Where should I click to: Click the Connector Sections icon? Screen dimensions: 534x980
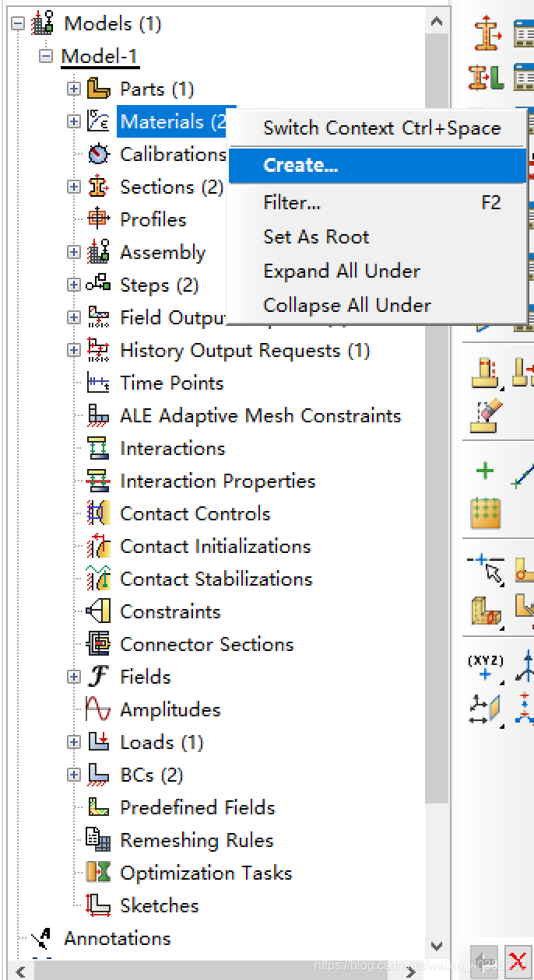point(98,644)
